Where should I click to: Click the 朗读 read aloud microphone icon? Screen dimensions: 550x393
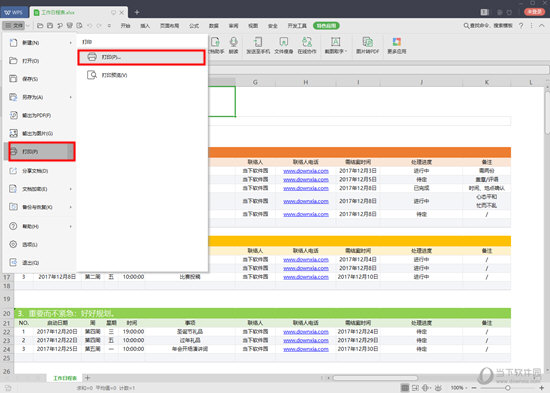coord(234,42)
